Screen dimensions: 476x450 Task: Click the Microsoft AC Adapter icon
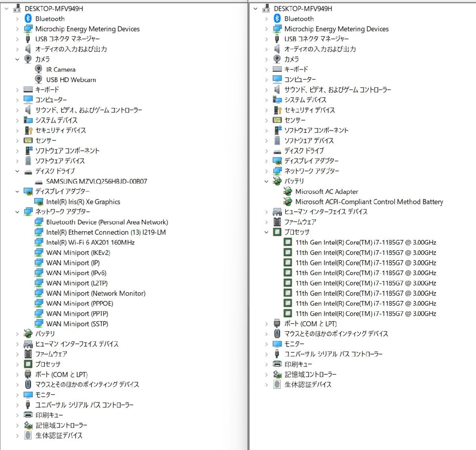click(x=288, y=191)
